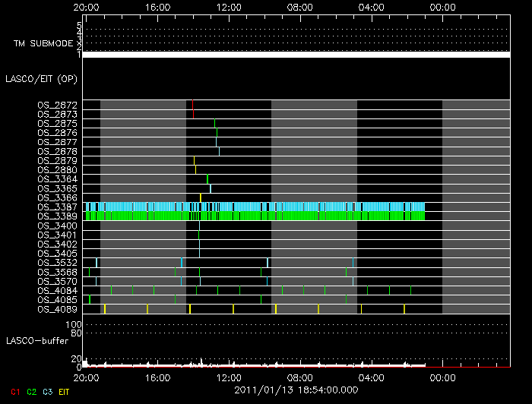Click the red C1 legend label
Screen dimensions: 532x404
pyautogui.click(x=16, y=391)
